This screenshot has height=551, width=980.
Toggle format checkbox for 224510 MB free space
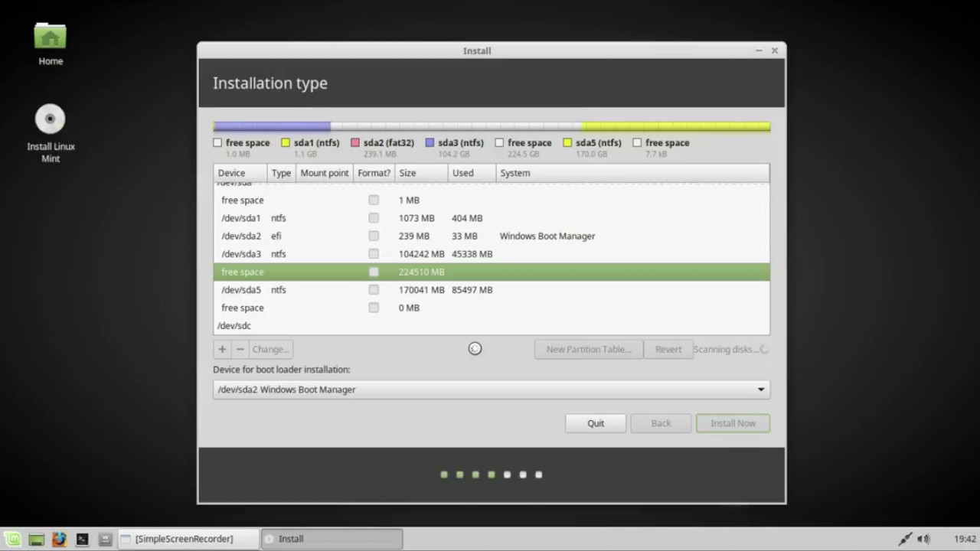[374, 272]
